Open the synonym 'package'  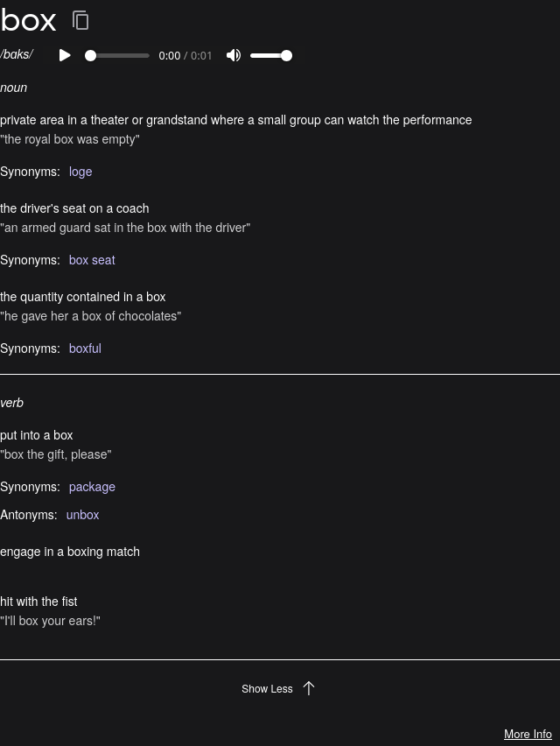(x=92, y=487)
